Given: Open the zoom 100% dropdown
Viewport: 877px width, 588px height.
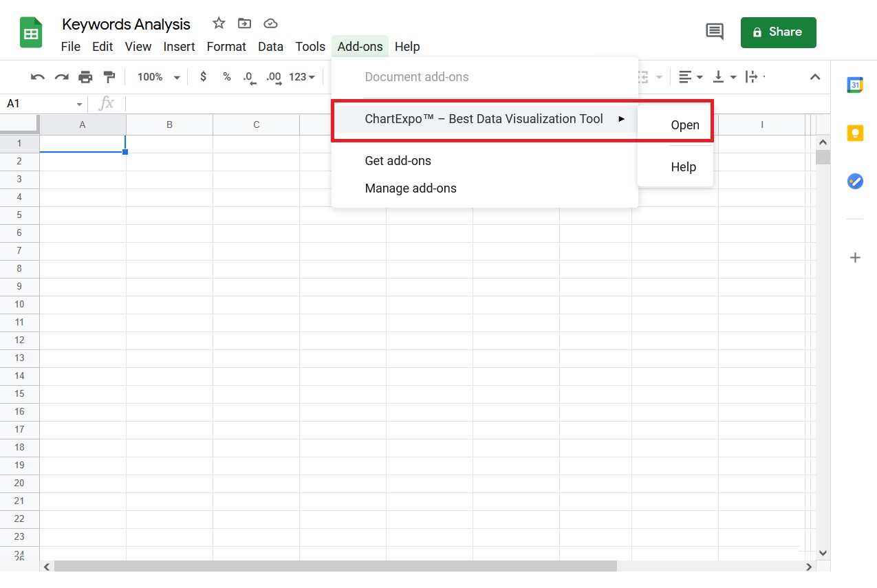Looking at the screenshot, I should pos(159,77).
